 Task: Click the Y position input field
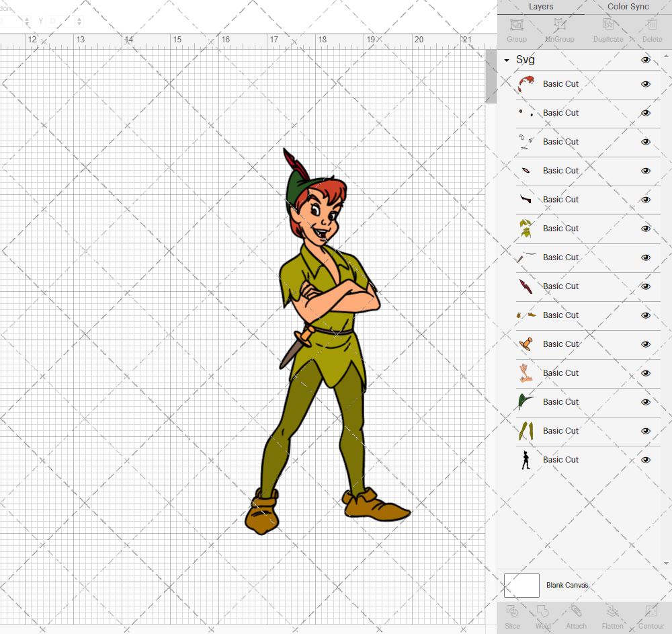click(x=62, y=21)
